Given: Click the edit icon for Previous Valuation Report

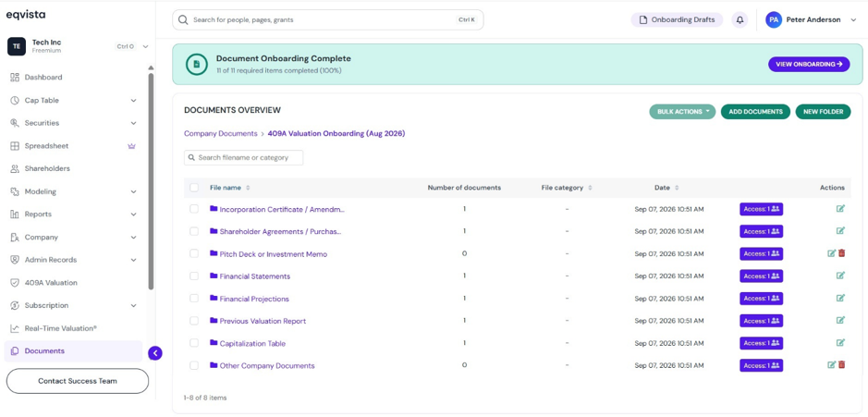Looking at the screenshot, I should [840, 320].
